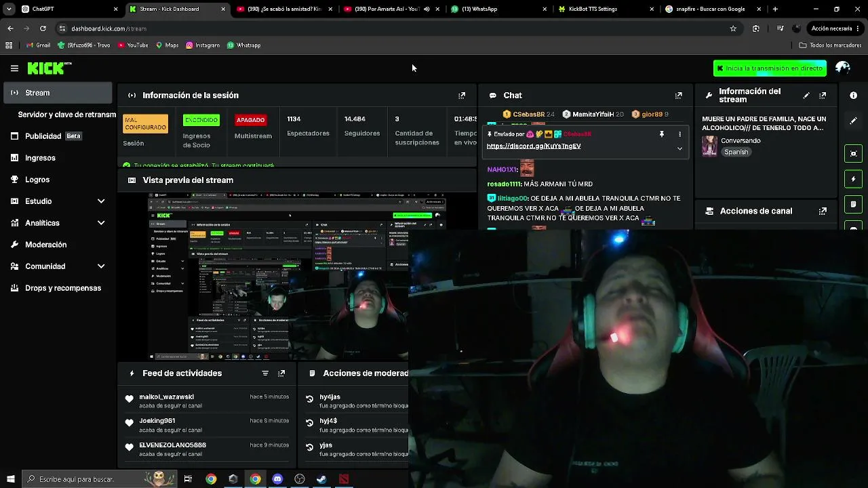Click the lightning activity icon in right sidebar
The image size is (868, 488).
[x=854, y=179]
